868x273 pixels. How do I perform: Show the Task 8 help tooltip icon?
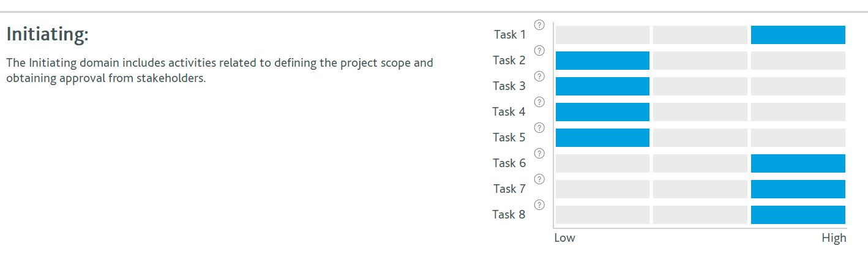click(539, 205)
